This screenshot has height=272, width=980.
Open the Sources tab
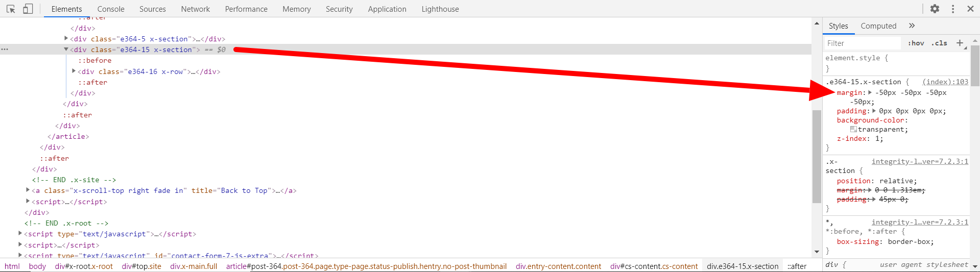[153, 9]
